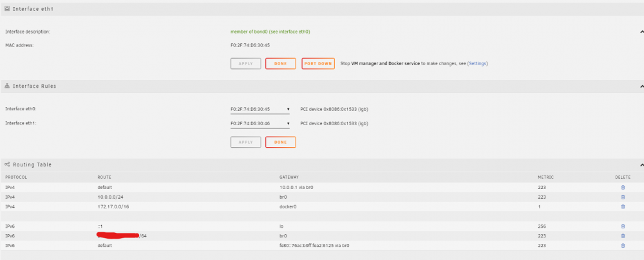The image size is (644, 260).
Task: Delete the IPv6 ::1 lo route
Action: tap(623, 226)
